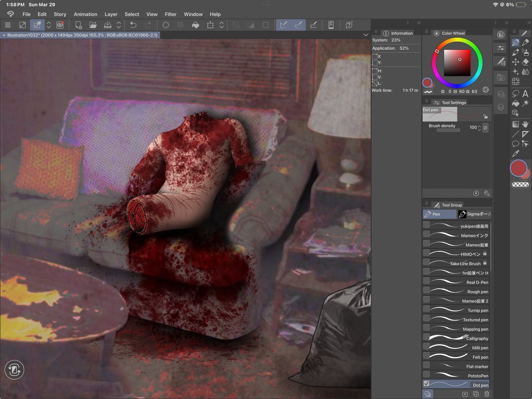Open the Window menu
The height and width of the screenshot is (399, 532).
[x=193, y=14]
